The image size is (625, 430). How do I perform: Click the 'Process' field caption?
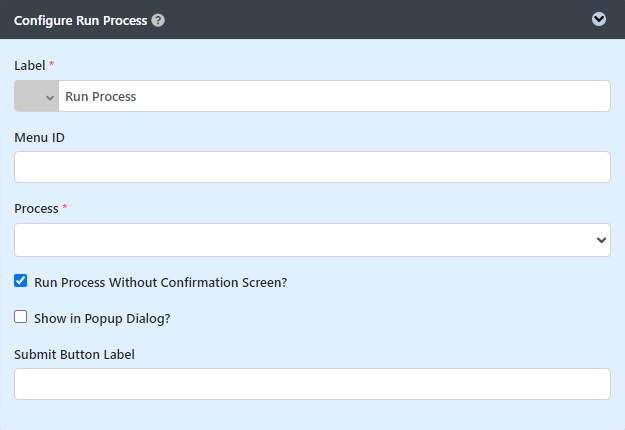point(36,209)
